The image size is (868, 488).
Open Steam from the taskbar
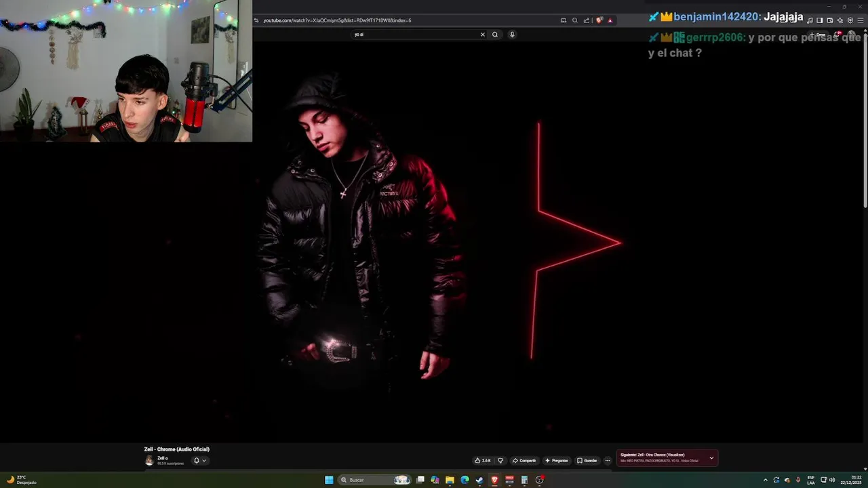[479, 480]
